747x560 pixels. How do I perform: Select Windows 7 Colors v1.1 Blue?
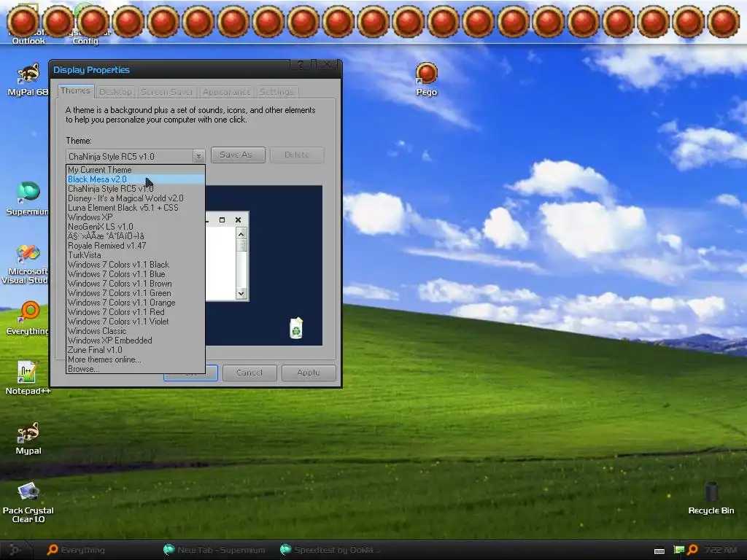[x=135, y=274]
